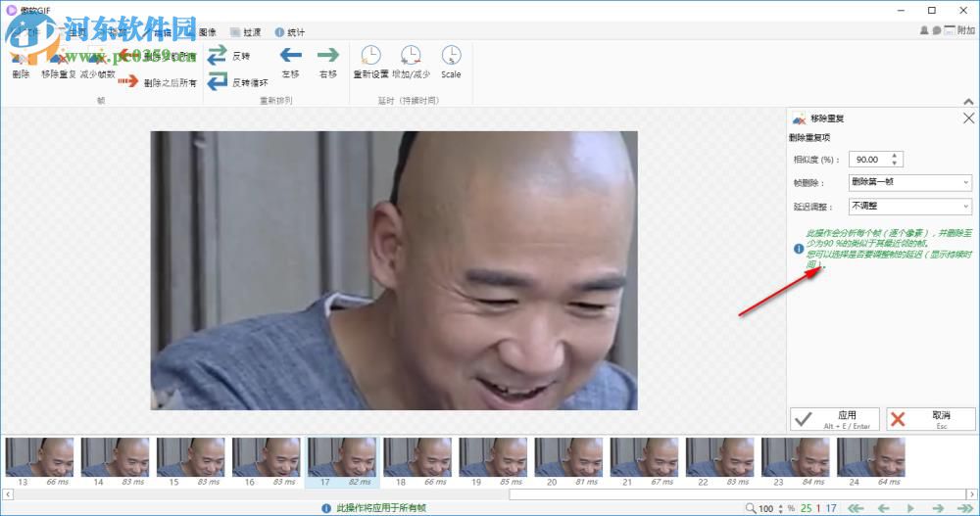Screen dimensions: 980x516
Task: Click the play preview triangle button
Action: pos(910,508)
